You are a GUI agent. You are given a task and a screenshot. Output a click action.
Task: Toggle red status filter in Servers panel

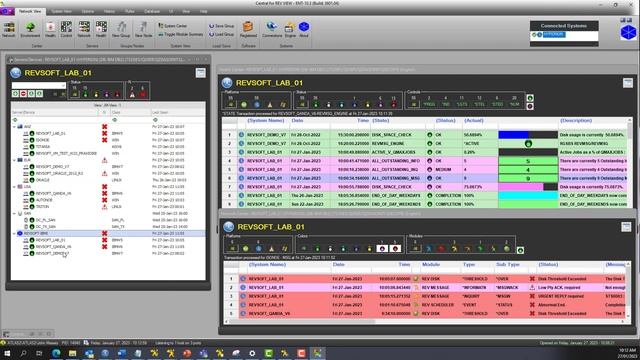[117, 94]
